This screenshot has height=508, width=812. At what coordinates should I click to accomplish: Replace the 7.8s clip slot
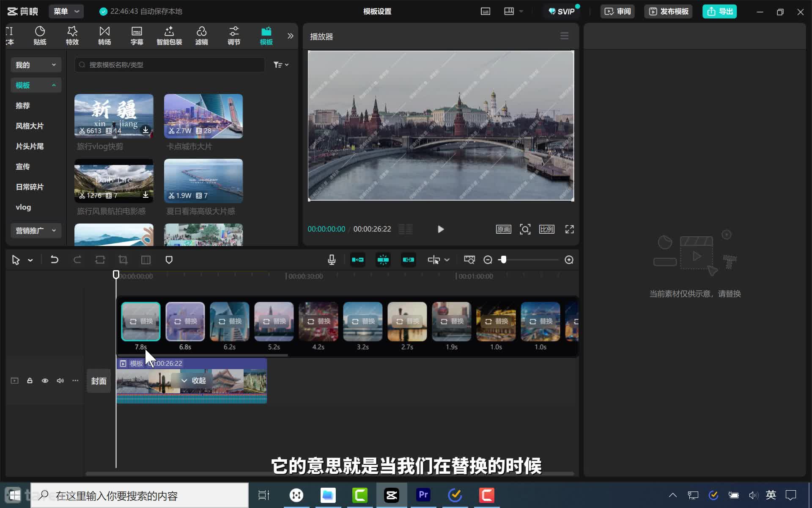click(141, 321)
